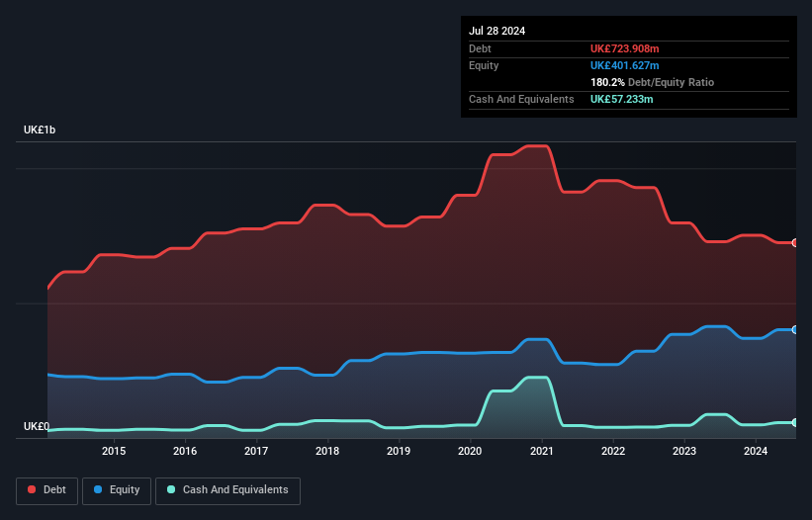Click the UK£0 y-axis label
812x520 pixels.
[37, 426]
